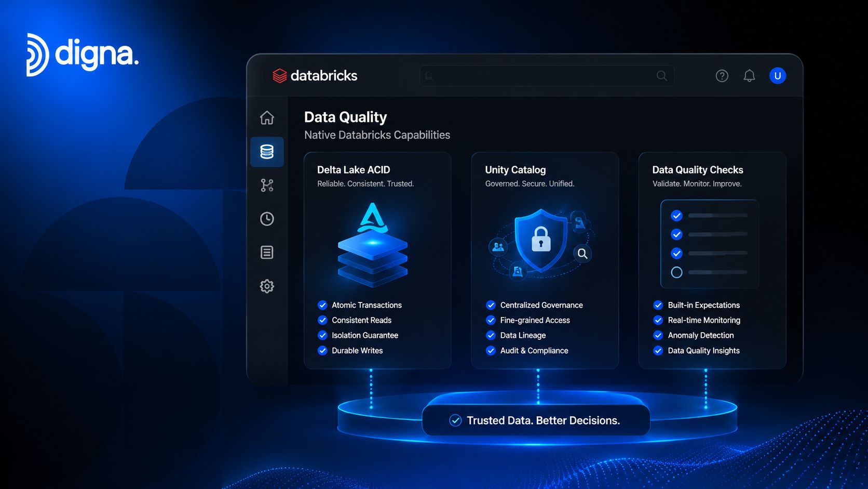The width and height of the screenshot is (868, 489).
Task: Open the user avatar U
Action: pyautogui.click(x=778, y=76)
